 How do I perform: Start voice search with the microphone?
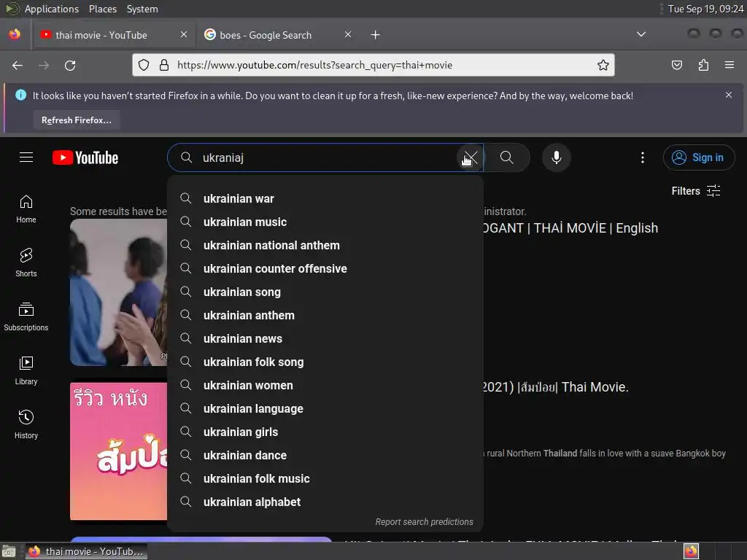click(556, 157)
